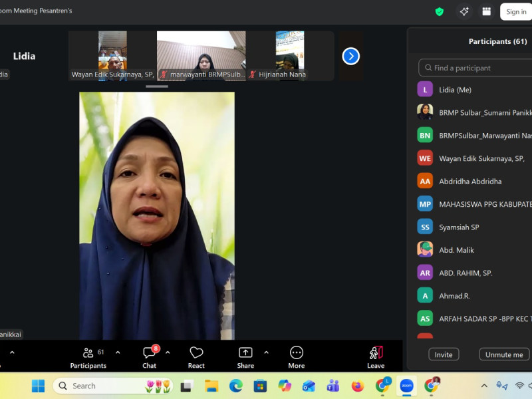Open the calendar icon in the top bar
The width and height of the screenshot is (532, 399).
(x=487, y=11)
